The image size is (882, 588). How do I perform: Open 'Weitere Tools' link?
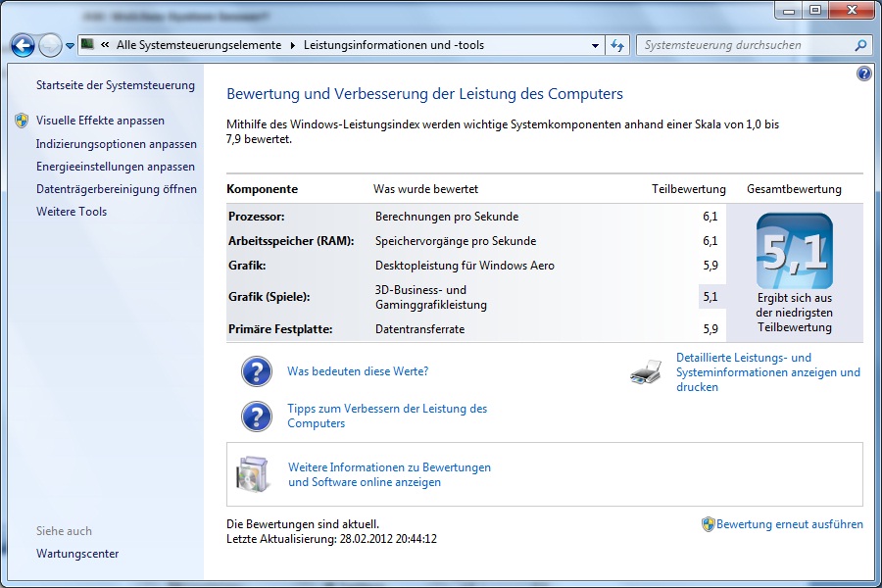[x=72, y=212]
